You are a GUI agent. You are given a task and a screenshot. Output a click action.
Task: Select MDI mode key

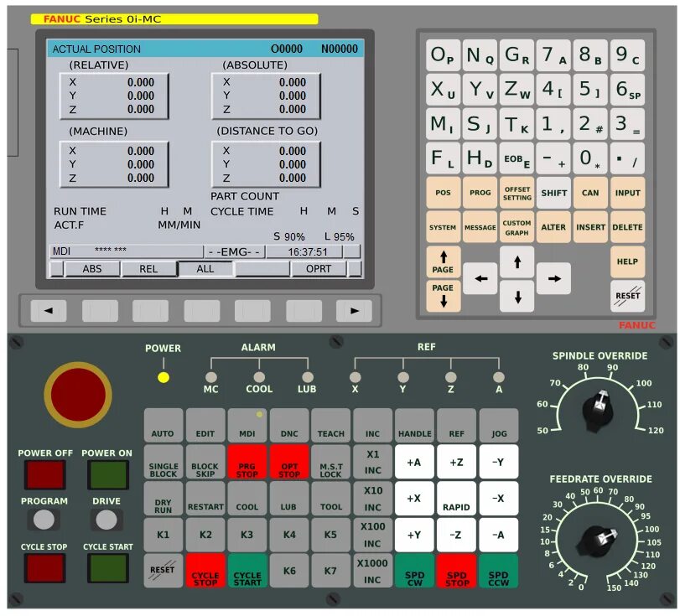tap(247, 425)
